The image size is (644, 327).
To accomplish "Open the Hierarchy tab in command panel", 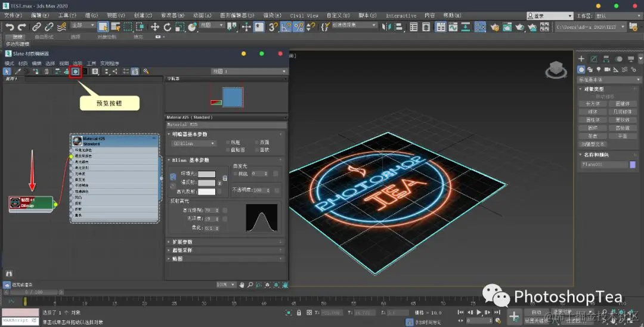I will 606,58.
